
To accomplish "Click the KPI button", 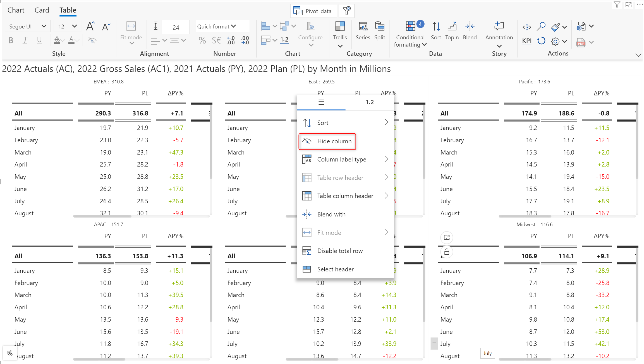I will 527,41.
